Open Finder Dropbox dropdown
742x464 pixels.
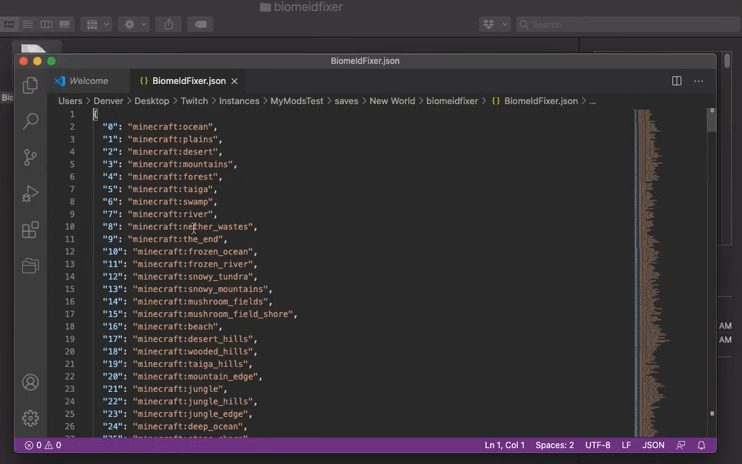pyautogui.click(x=495, y=24)
